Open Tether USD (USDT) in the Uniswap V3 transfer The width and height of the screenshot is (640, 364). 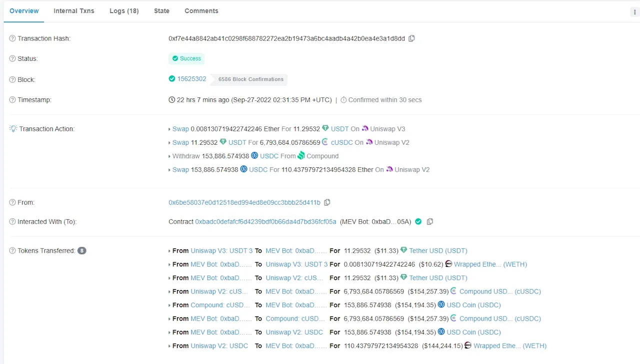[x=438, y=251]
